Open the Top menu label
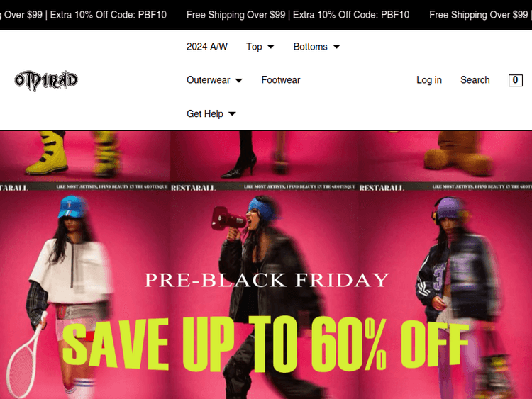The image size is (532, 399). coord(254,47)
